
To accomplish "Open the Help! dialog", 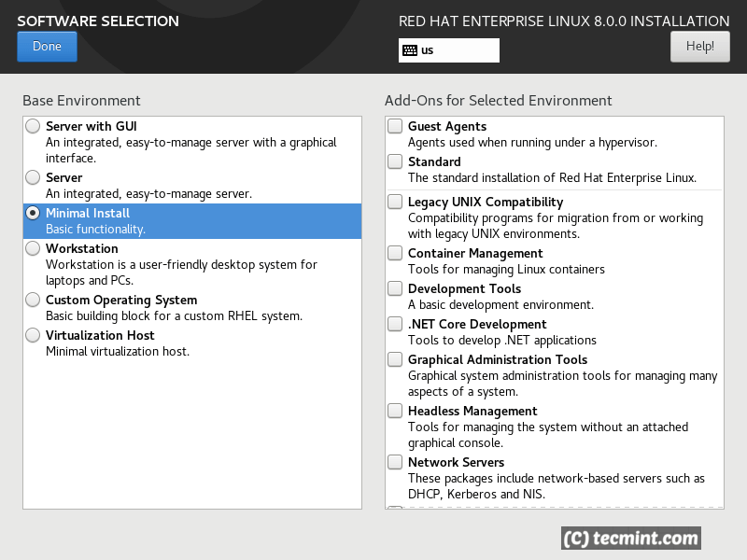I will (x=699, y=46).
